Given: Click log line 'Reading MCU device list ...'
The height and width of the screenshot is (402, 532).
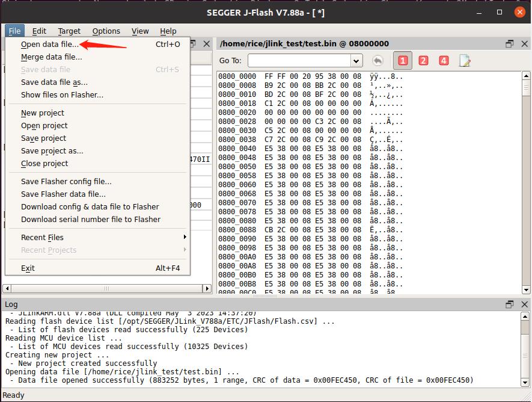Looking at the screenshot, I should point(64,338).
